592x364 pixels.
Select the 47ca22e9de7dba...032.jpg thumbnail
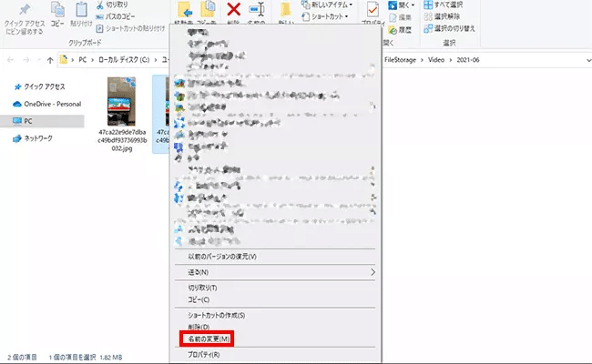click(x=121, y=102)
